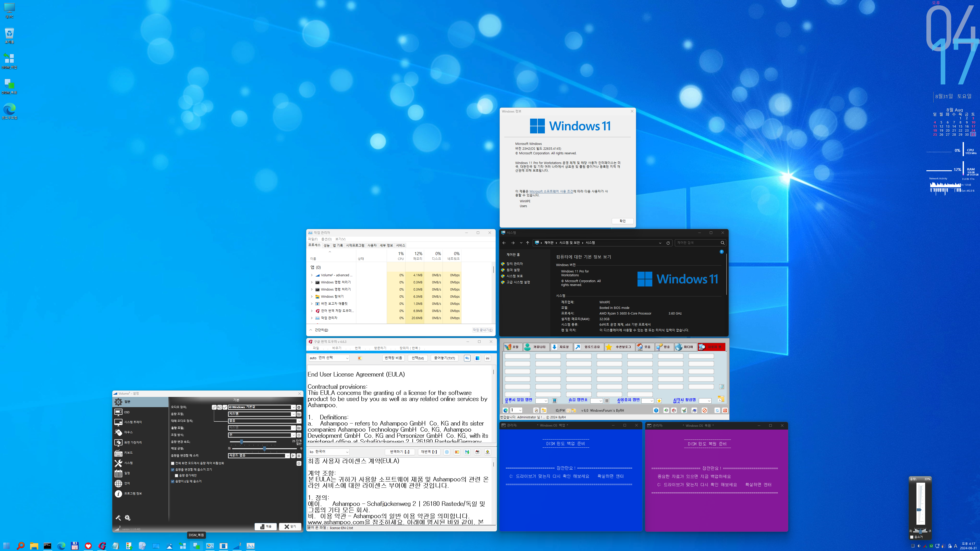The image size is (980, 551).
Task: Open 옵션(O) menu in Task Manager
Action: [x=326, y=239]
